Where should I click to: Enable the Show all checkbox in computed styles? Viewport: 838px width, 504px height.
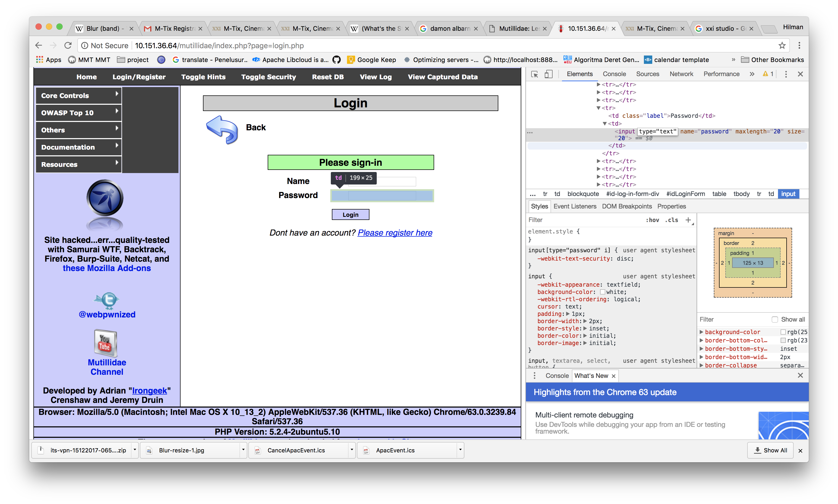[x=775, y=319]
